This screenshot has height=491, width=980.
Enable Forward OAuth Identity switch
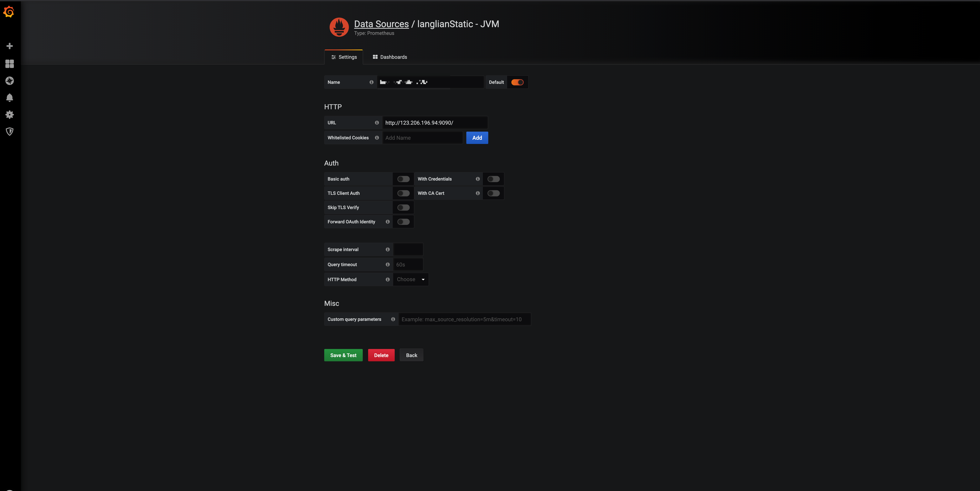[403, 222]
